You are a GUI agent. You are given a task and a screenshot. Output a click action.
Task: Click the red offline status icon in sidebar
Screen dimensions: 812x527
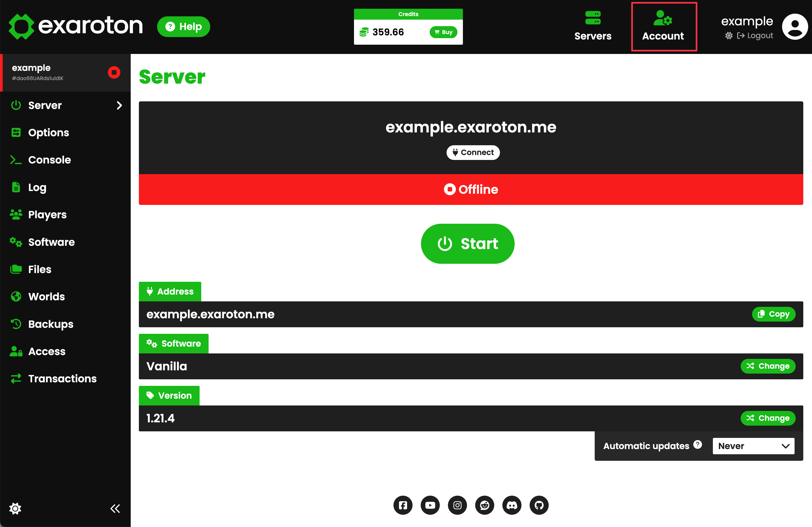pos(114,72)
